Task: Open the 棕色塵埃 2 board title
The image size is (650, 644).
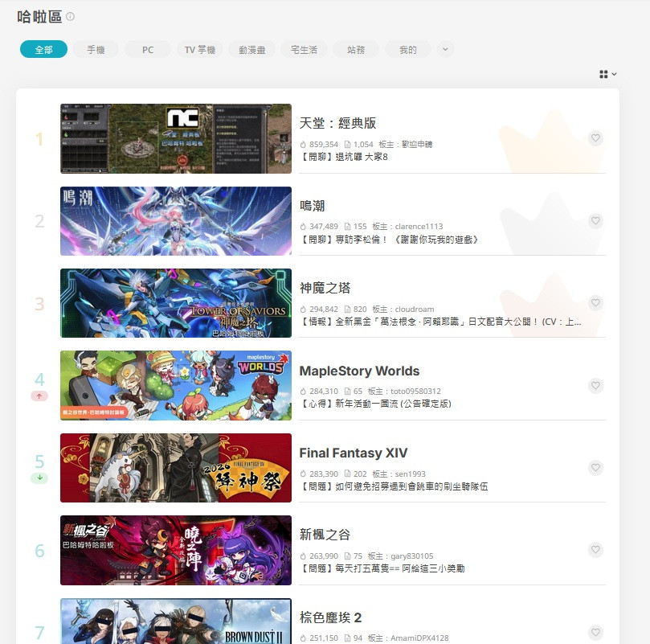Action: [x=330, y=617]
